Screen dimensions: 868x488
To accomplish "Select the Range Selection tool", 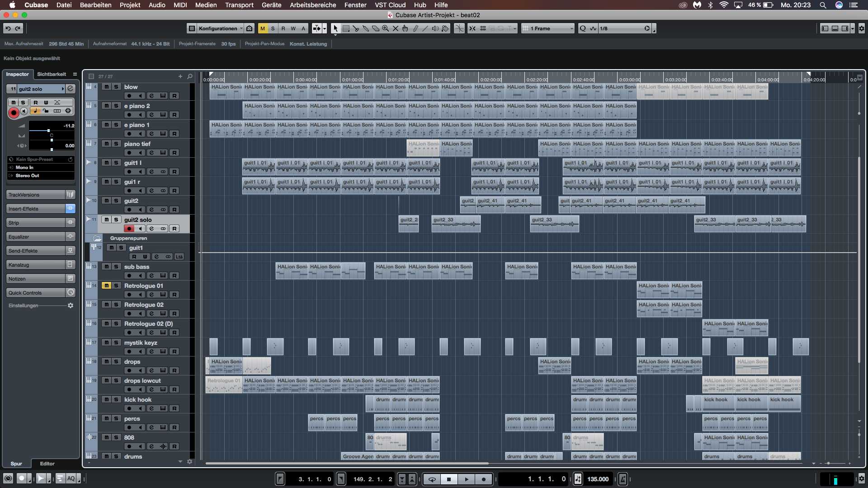I will (x=346, y=28).
